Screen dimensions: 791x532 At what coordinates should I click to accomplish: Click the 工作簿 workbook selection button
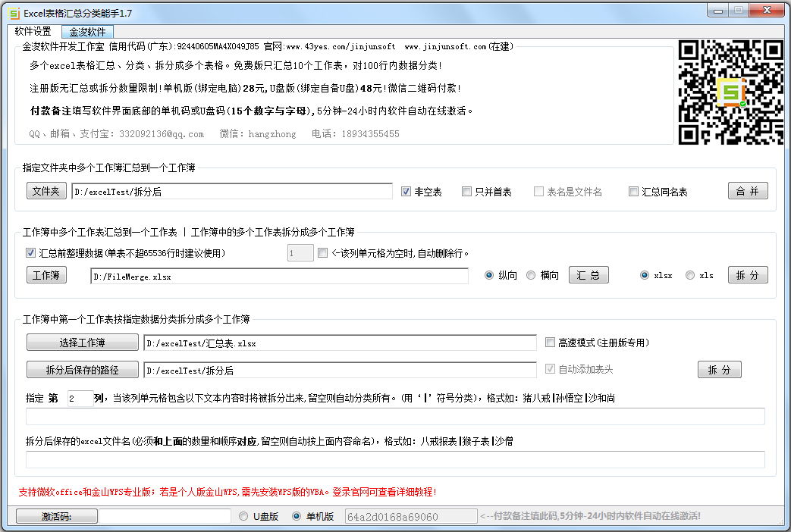click(x=46, y=275)
